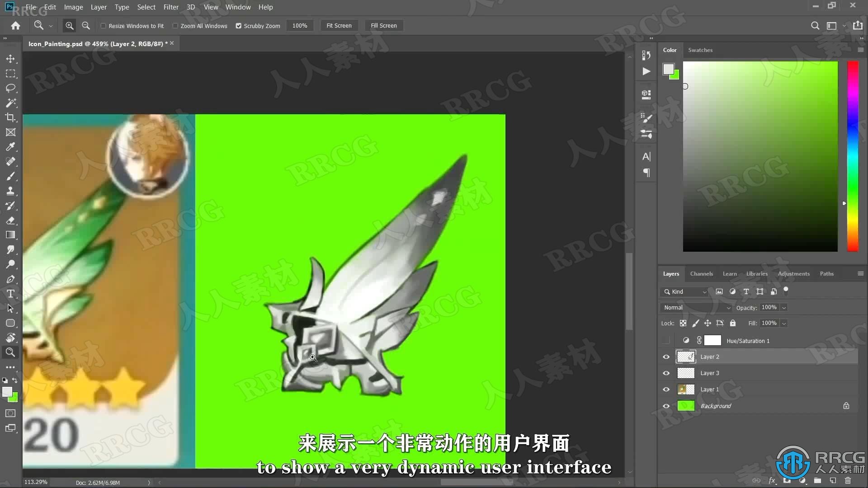868x488 pixels.
Task: Select the Dodge tool
Action: click(10, 264)
